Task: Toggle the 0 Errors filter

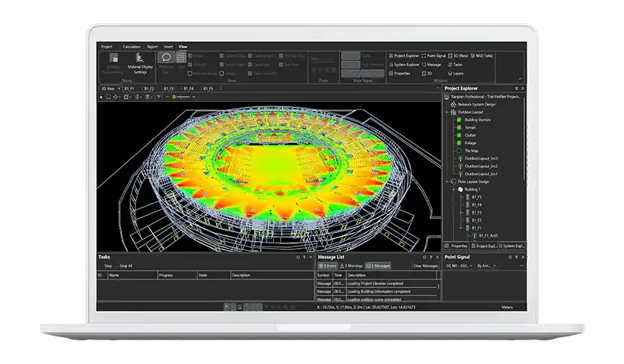Action: 328,266
